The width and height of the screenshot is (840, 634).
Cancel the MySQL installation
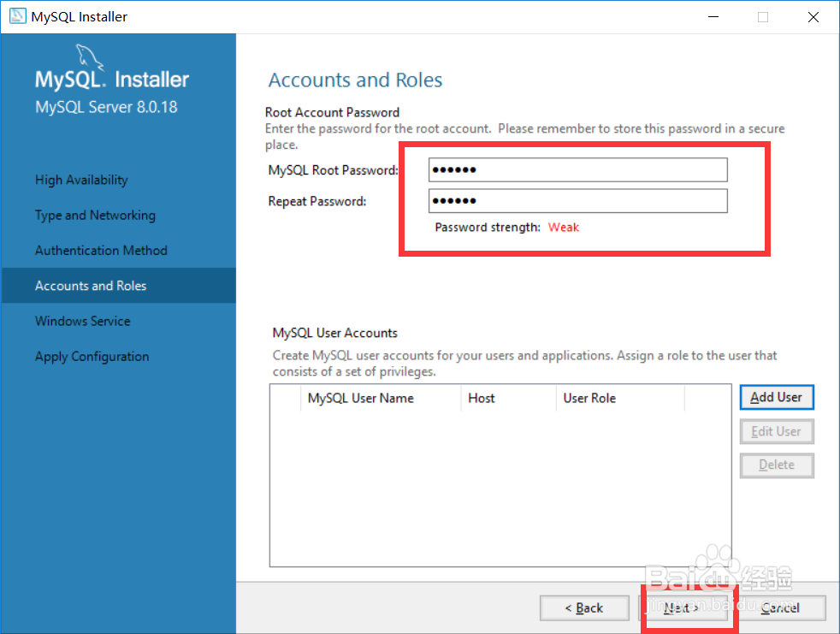tap(780, 607)
